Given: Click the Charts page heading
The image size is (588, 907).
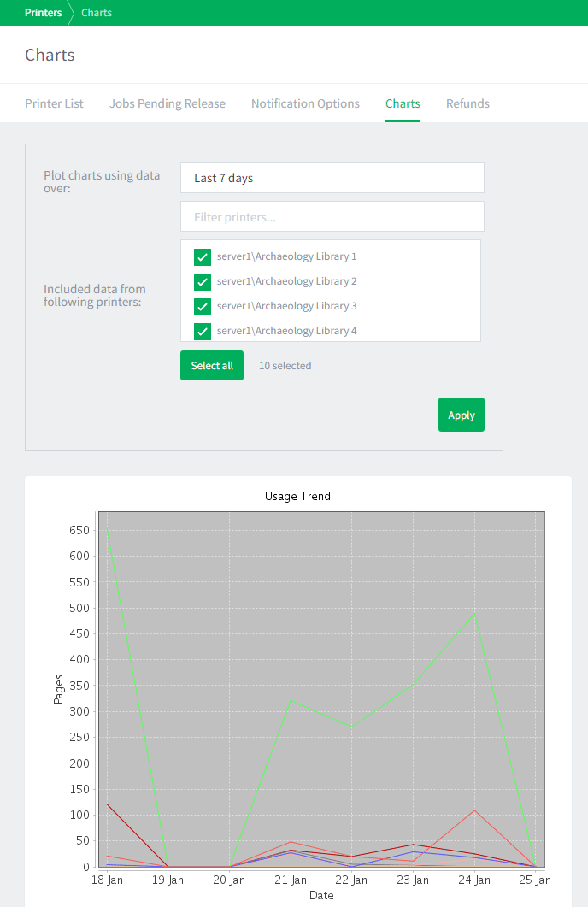Looking at the screenshot, I should 50,55.
